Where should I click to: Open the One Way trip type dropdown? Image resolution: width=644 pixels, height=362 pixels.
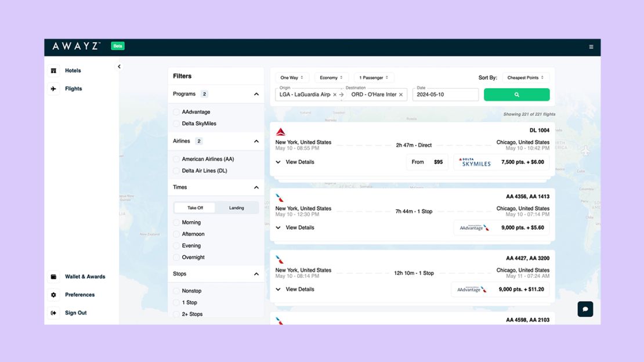(x=292, y=78)
